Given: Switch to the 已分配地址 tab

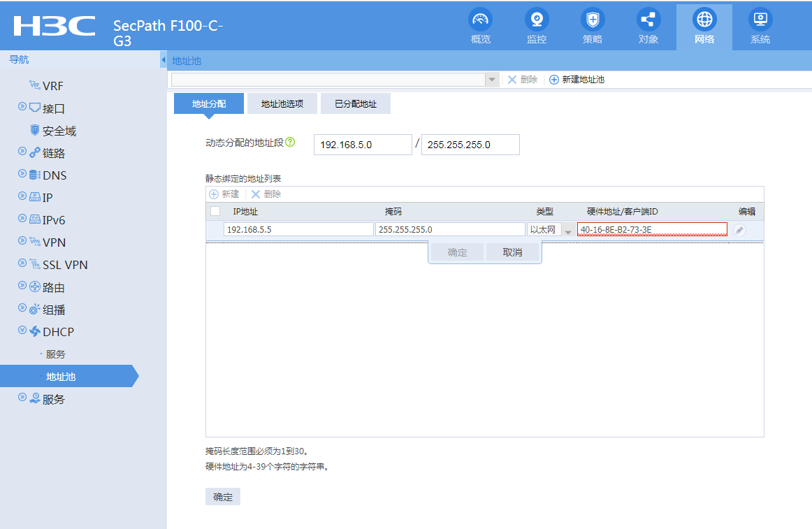Looking at the screenshot, I should pos(356,103).
